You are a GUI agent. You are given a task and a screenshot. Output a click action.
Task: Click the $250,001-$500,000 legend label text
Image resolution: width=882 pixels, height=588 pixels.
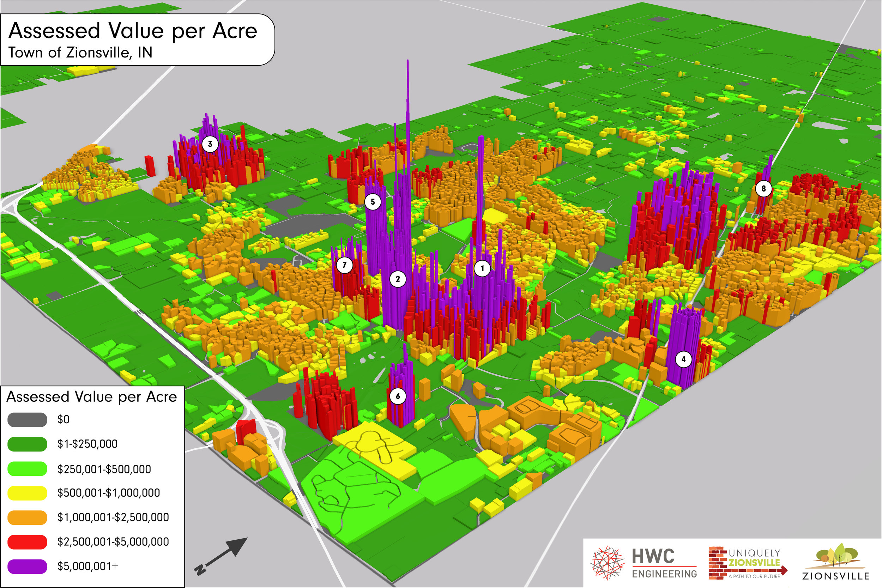click(x=104, y=469)
